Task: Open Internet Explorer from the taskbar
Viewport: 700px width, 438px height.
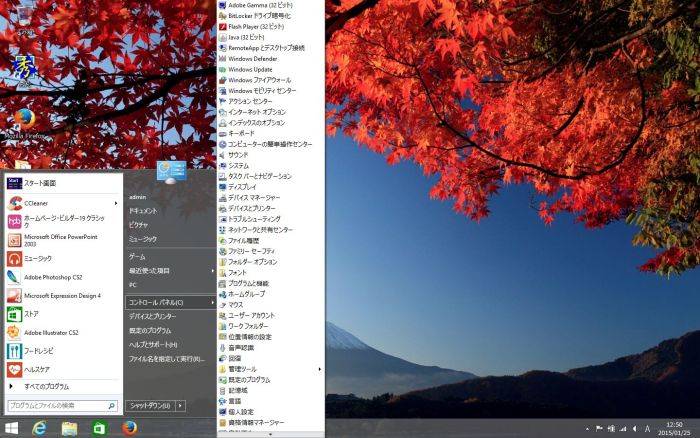Action: coord(40,428)
